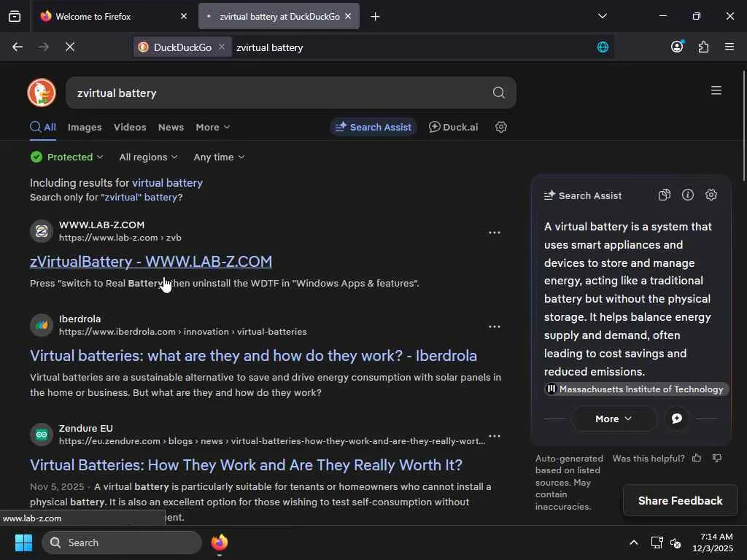Click the address bar text zvirtual battery
Image resolution: width=747 pixels, height=560 pixels.
(x=270, y=47)
